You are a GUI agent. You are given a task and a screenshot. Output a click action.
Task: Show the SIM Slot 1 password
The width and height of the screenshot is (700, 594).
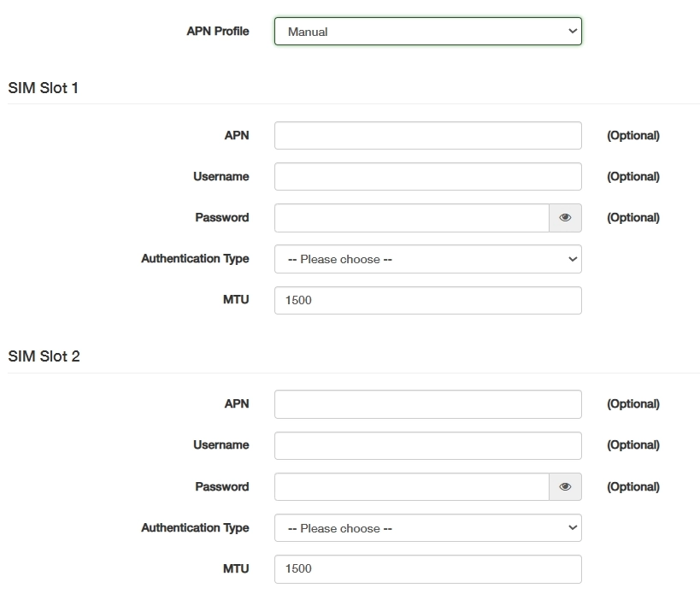point(565,218)
